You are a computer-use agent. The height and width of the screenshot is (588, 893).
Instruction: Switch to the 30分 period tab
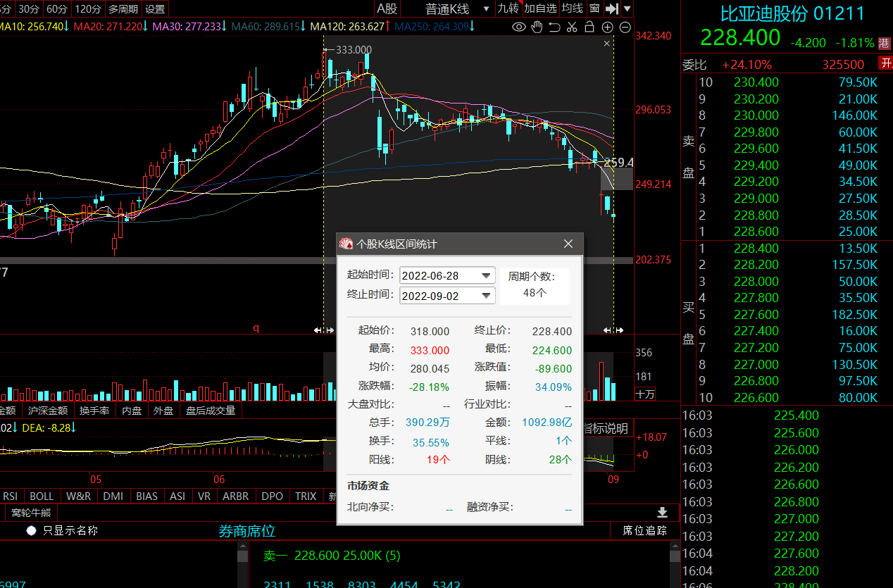point(29,8)
